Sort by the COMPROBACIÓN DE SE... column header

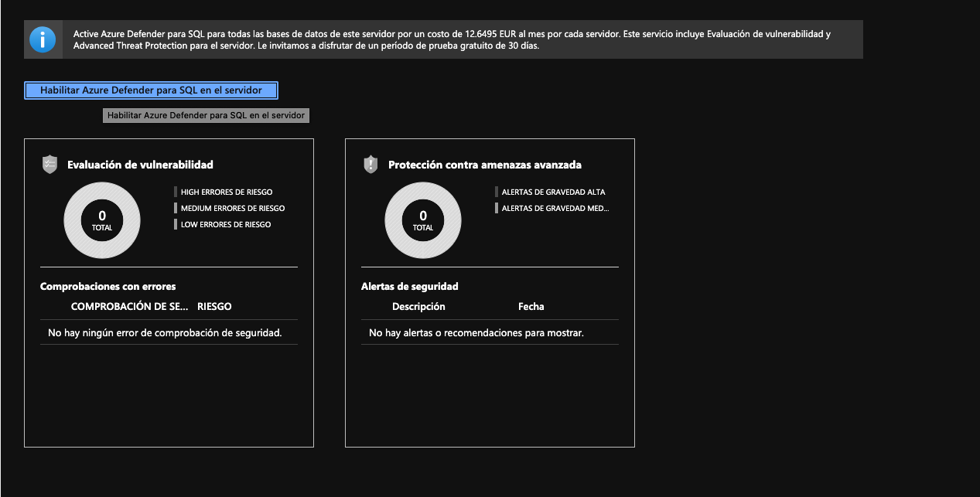(x=129, y=306)
